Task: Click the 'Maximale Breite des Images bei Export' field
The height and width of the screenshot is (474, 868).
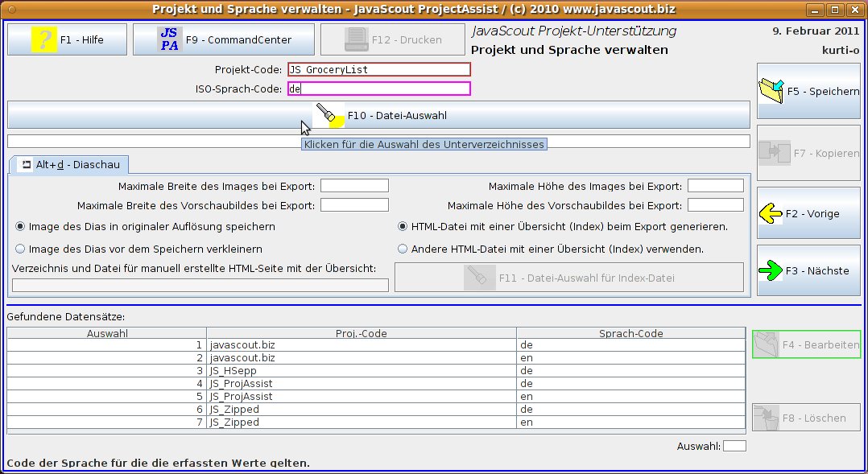Action: click(x=354, y=186)
